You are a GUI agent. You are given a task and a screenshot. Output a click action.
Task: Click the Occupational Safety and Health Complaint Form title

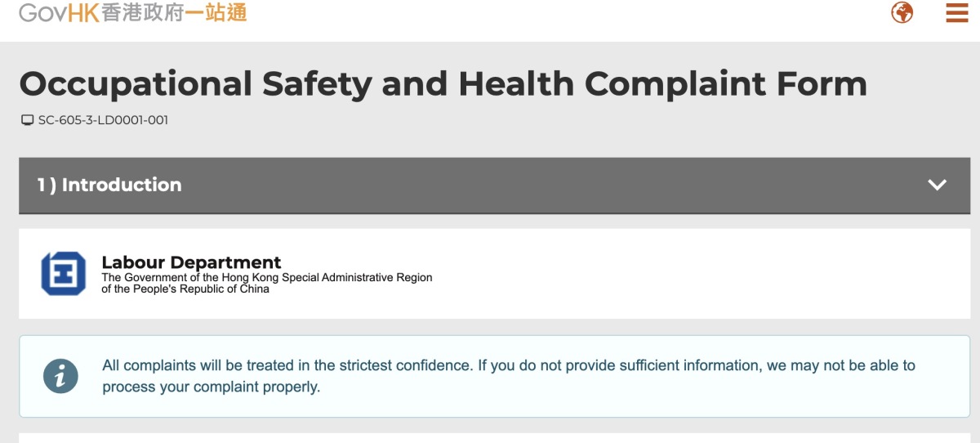tap(443, 83)
